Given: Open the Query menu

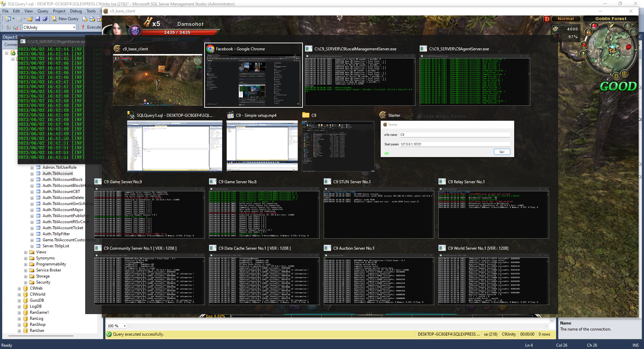Looking at the screenshot, I should point(43,11).
